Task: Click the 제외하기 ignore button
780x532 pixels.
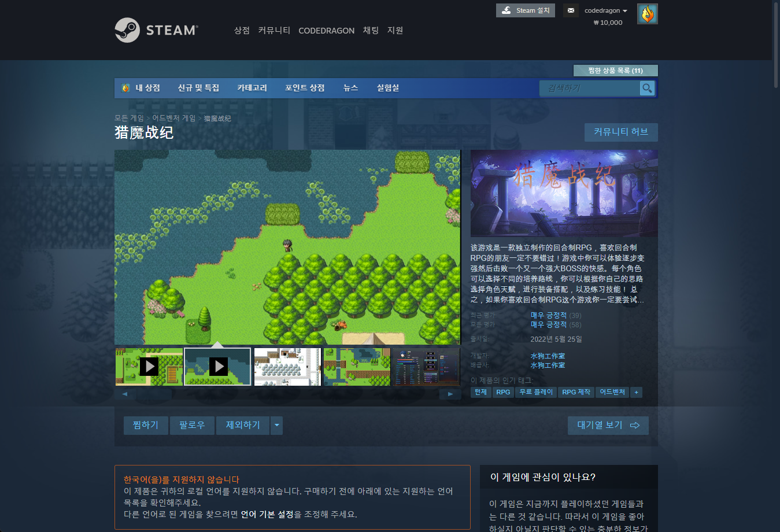Action: (243, 425)
